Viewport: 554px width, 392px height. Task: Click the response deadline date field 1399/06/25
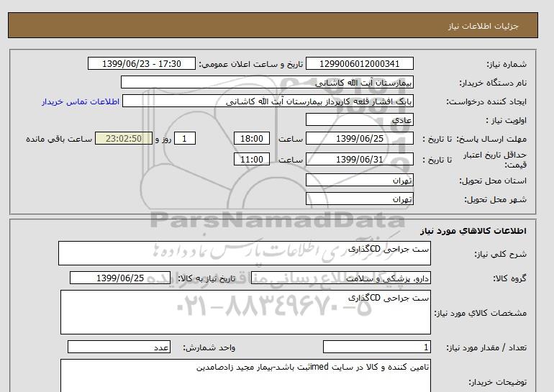click(x=359, y=138)
